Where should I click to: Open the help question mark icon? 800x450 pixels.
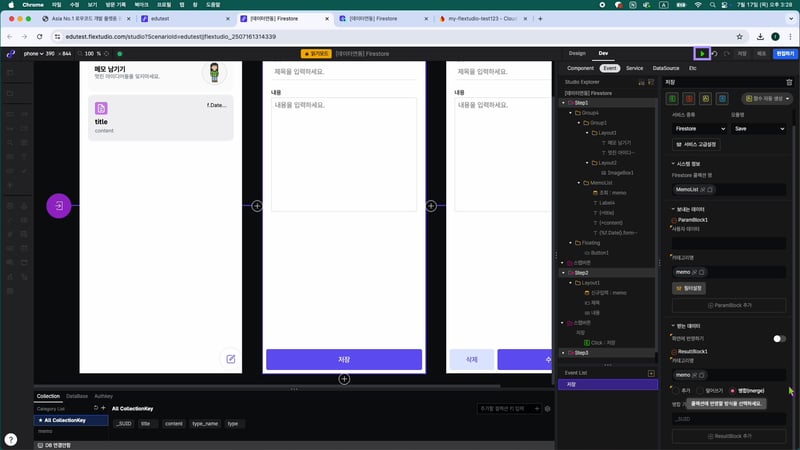(11, 439)
